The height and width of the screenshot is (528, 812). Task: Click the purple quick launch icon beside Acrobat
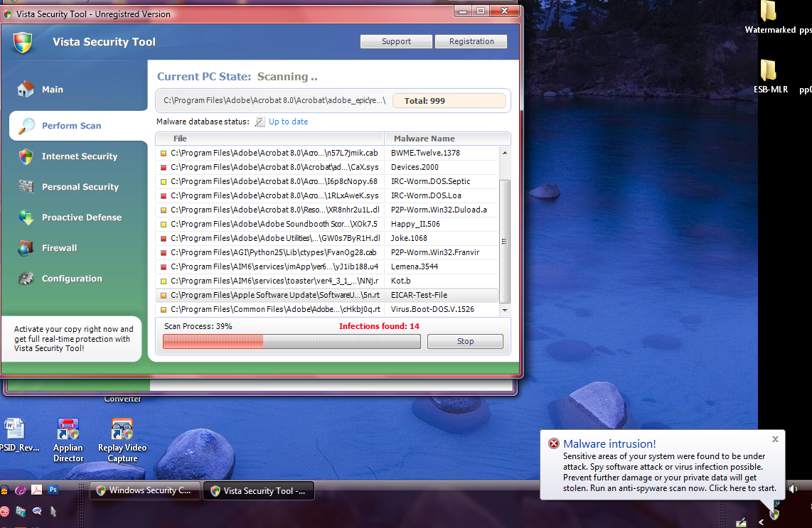tap(21, 490)
